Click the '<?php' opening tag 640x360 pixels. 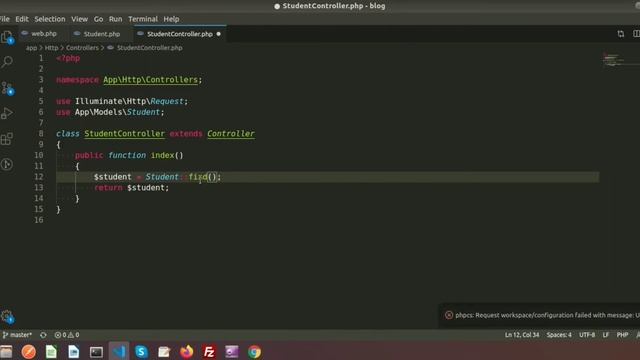tap(68, 58)
